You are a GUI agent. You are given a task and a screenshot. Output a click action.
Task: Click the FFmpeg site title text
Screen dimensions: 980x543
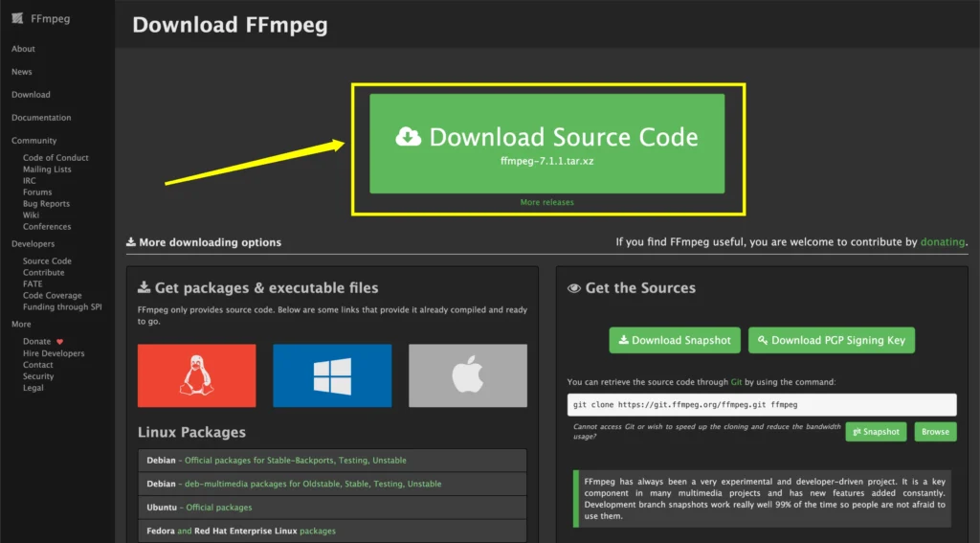(x=50, y=18)
